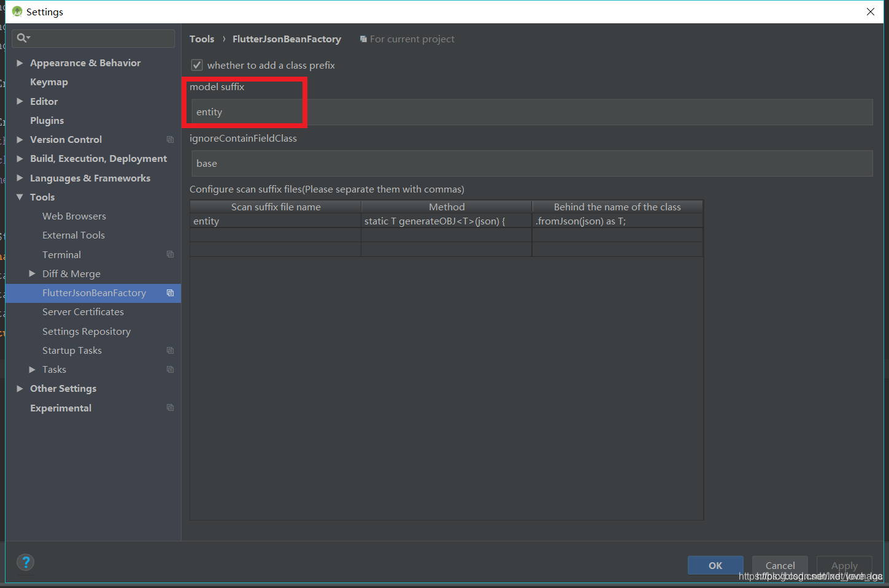
Task: Click project-level icon beside Startup Tasks
Action: pos(170,351)
